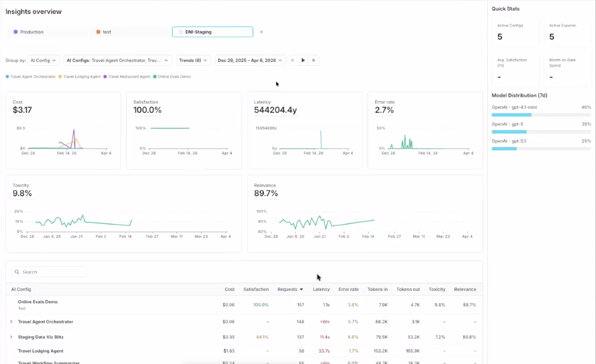Click the Travel Agent Orchestrator teal legend dot

(x=7, y=76)
